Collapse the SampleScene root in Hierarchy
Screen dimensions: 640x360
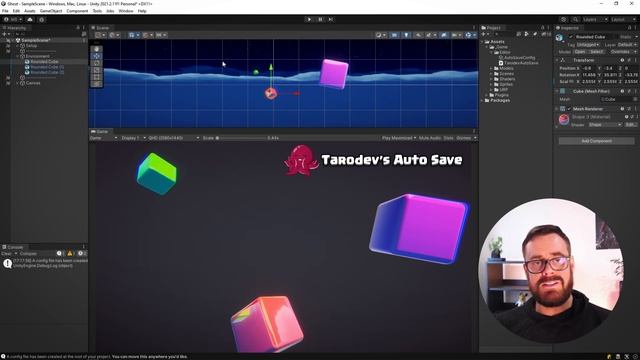tap(13, 40)
